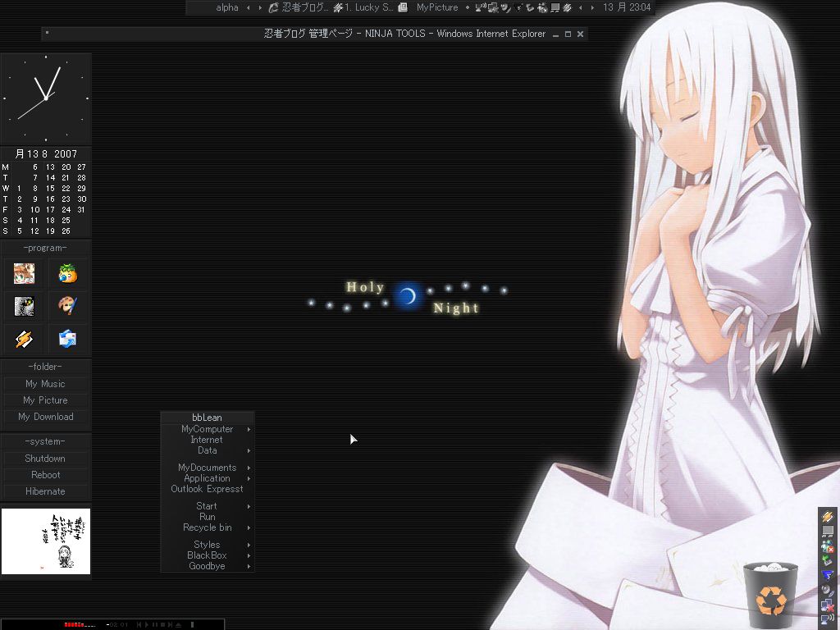Image resolution: width=840 pixels, height=630 pixels.
Task: Pause playback in bottom player bar
Action: pos(154,624)
